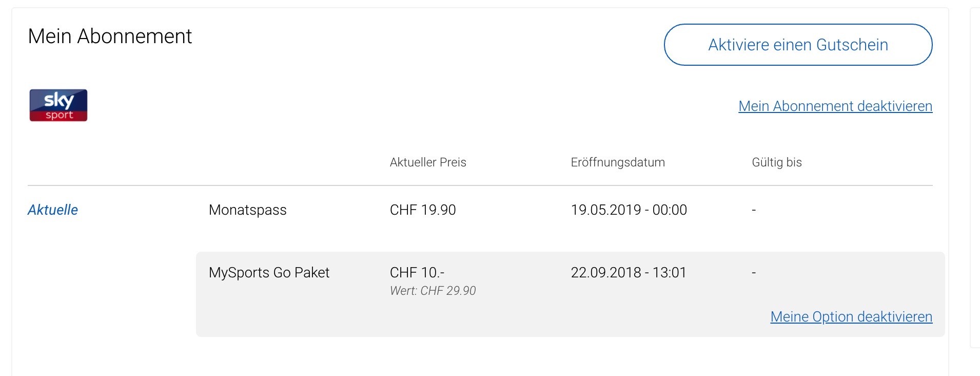This screenshot has width=980, height=376.
Task: Open Mein Abonnement deaktivieren link
Action: coord(835,106)
